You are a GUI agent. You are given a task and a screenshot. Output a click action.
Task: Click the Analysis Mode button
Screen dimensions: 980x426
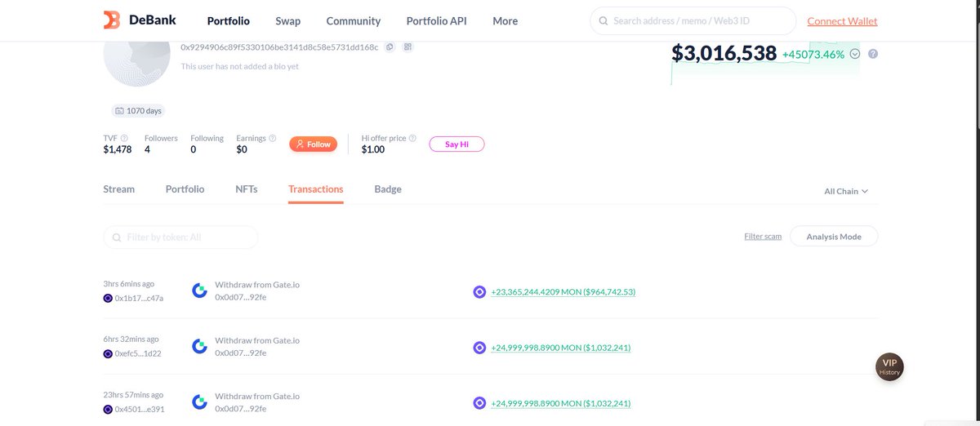pyautogui.click(x=834, y=236)
